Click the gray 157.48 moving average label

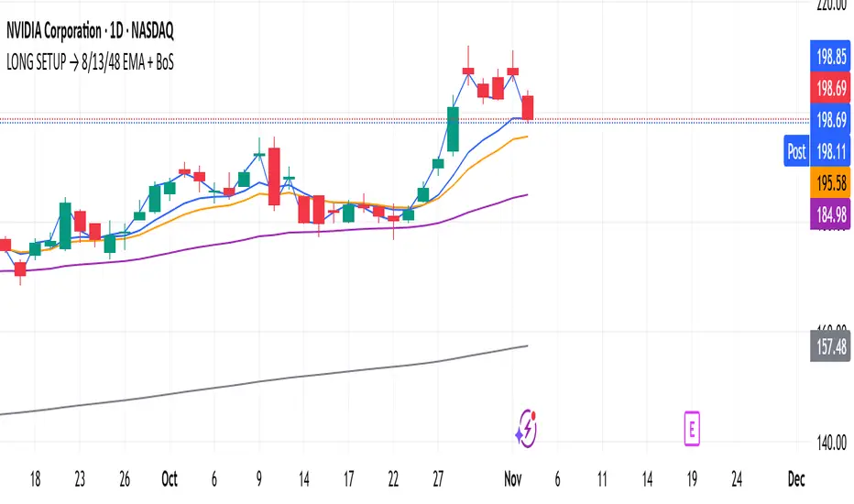click(830, 346)
